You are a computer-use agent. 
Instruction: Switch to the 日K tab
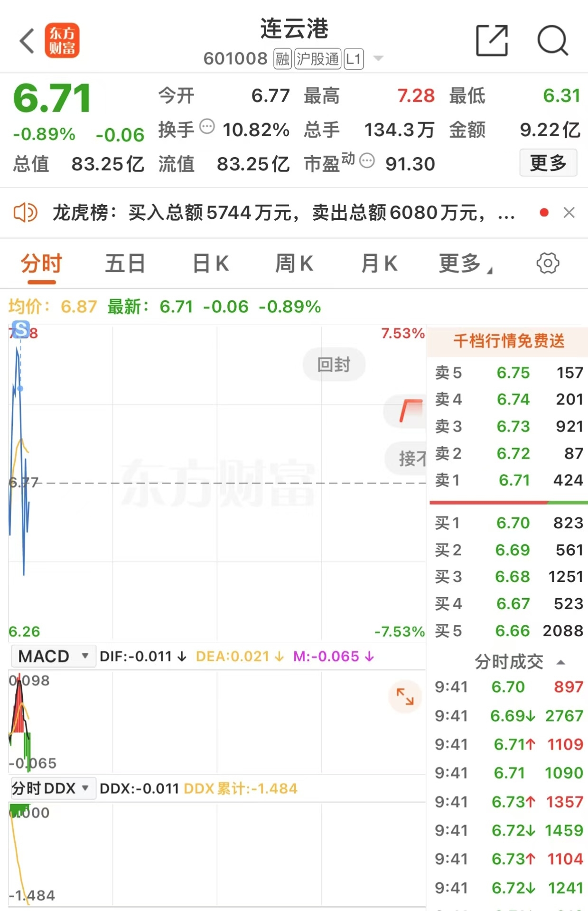pyautogui.click(x=211, y=263)
